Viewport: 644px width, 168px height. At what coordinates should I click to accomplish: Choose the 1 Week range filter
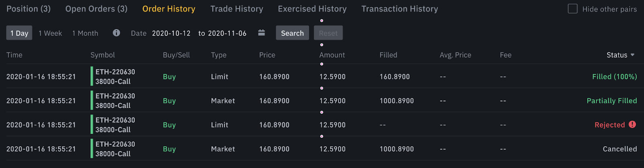50,33
